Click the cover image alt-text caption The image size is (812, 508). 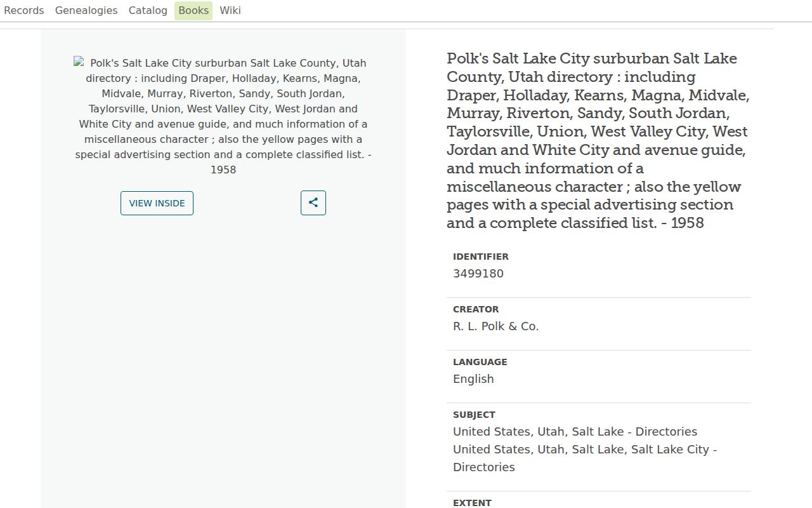(223, 116)
